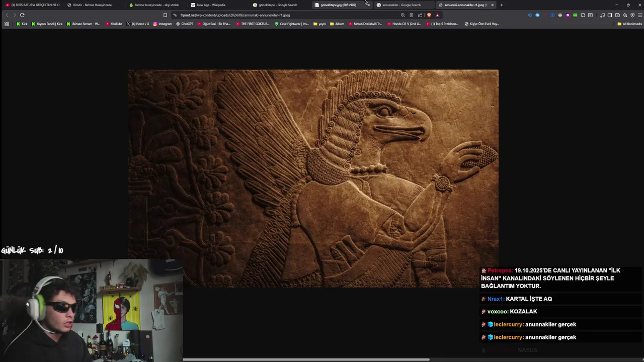Click the blue speaker extension icon

point(530,15)
